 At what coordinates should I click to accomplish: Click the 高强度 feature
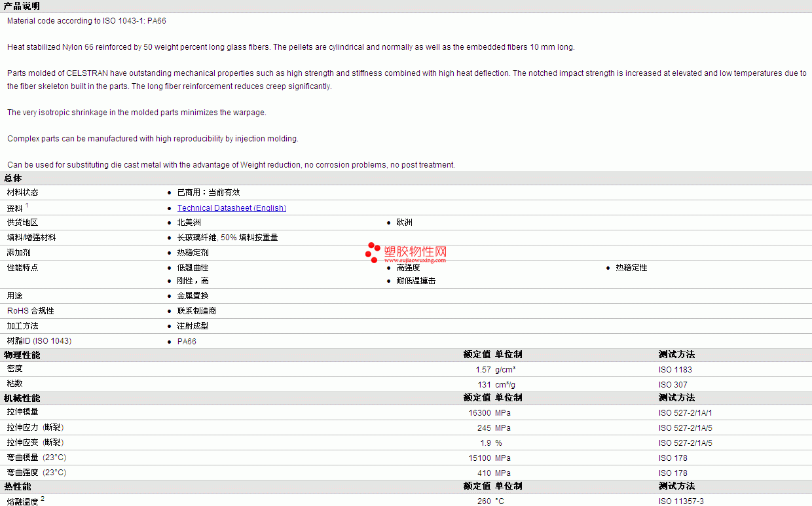(x=408, y=268)
